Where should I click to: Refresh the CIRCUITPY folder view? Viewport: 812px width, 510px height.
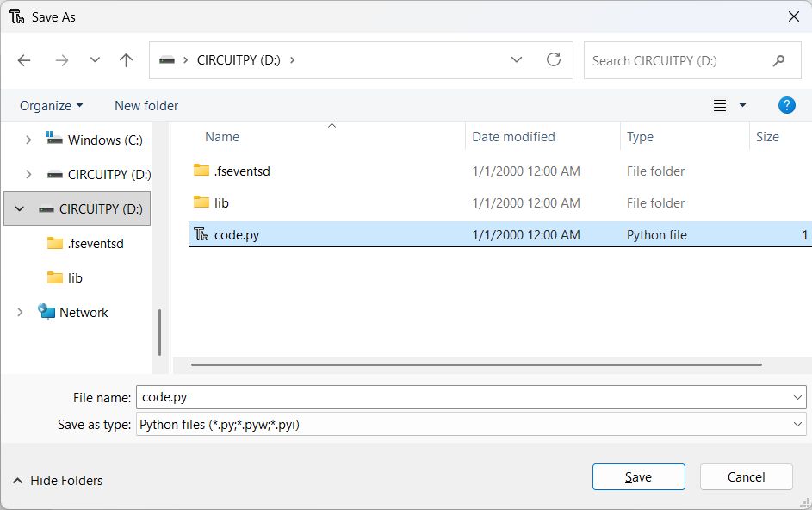554,60
